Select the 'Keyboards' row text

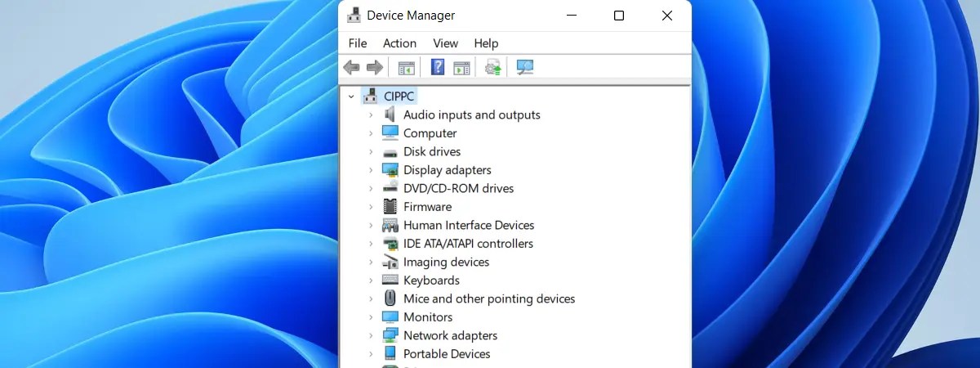pos(431,280)
